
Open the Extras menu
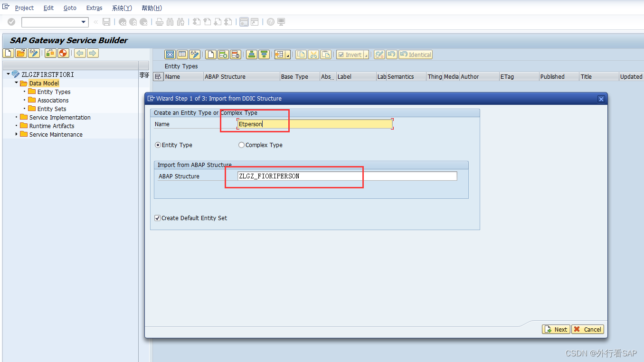(94, 8)
